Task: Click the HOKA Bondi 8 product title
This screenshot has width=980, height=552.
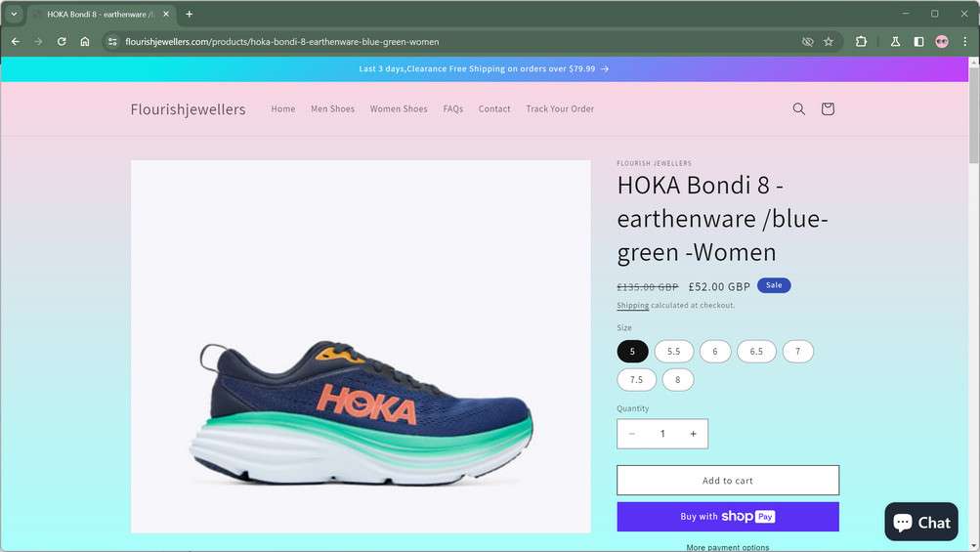Action: tap(722, 219)
